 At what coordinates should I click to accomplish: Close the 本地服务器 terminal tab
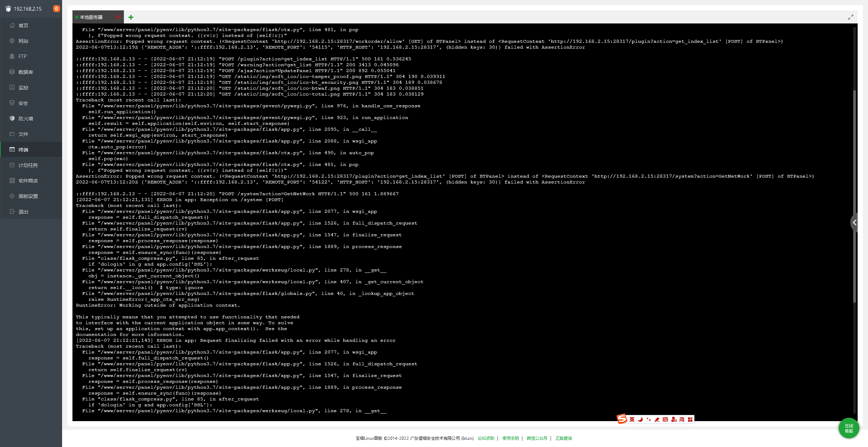118,17
